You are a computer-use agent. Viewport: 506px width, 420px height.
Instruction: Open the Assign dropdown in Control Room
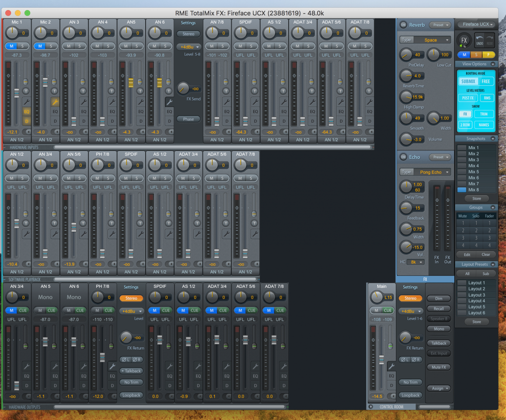pyautogui.click(x=439, y=388)
